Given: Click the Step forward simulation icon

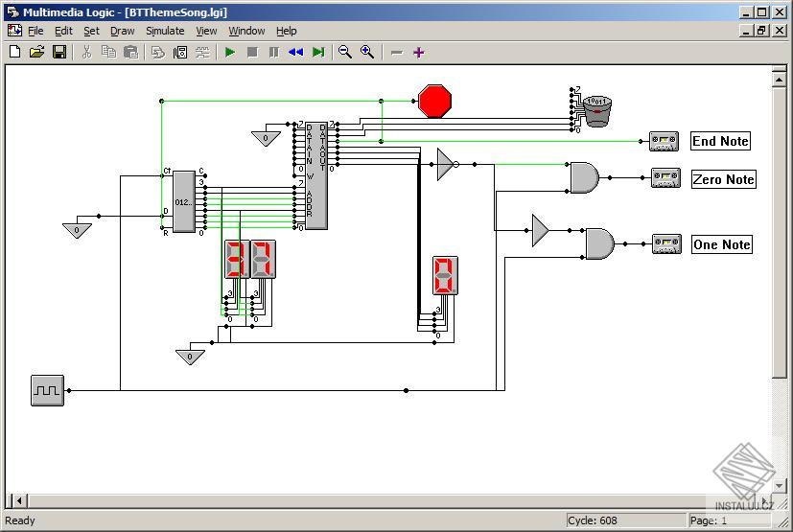Looking at the screenshot, I should pyautogui.click(x=318, y=52).
